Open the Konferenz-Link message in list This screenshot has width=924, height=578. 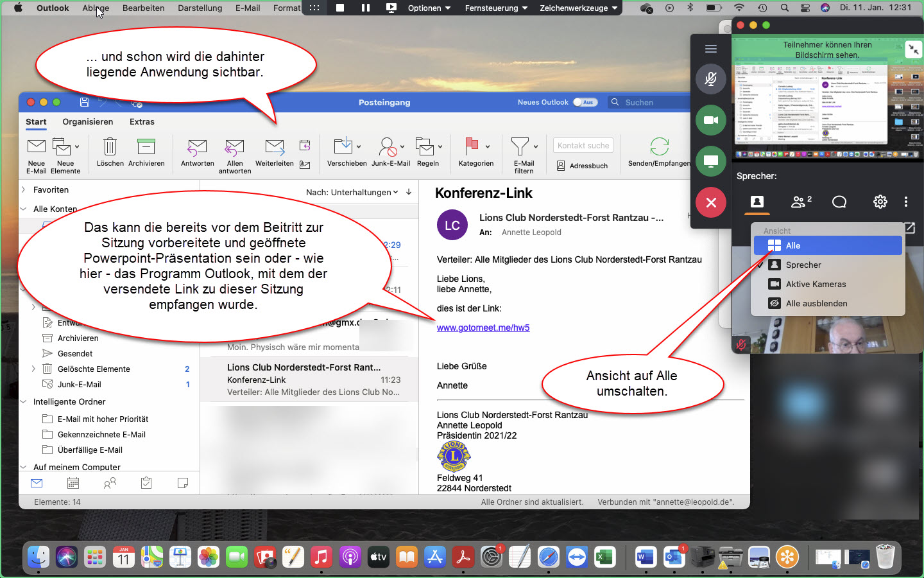coord(309,380)
